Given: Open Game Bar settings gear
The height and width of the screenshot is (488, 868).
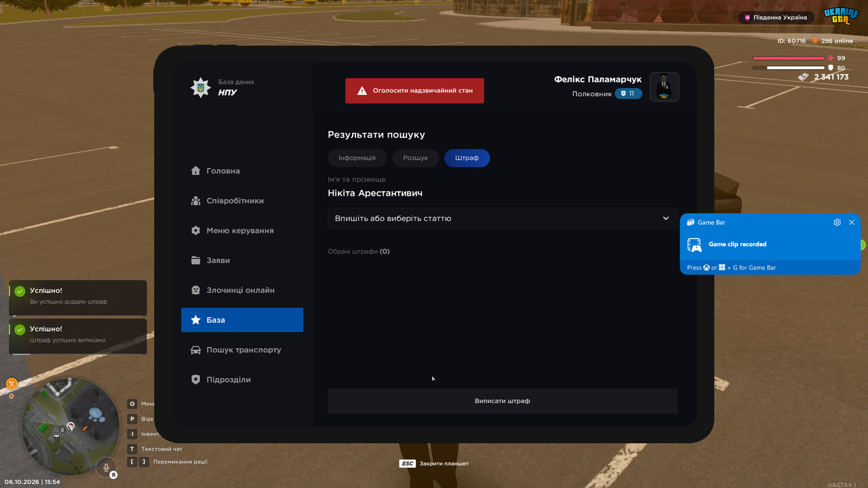Looking at the screenshot, I should pos(837,222).
